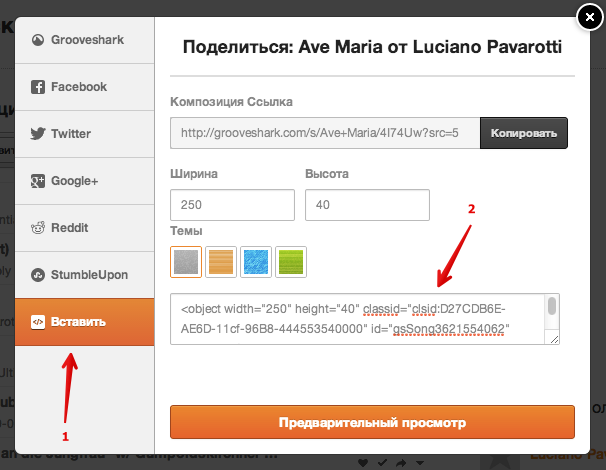Click the Facebook logo icon
606x470 pixels.
point(37,87)
